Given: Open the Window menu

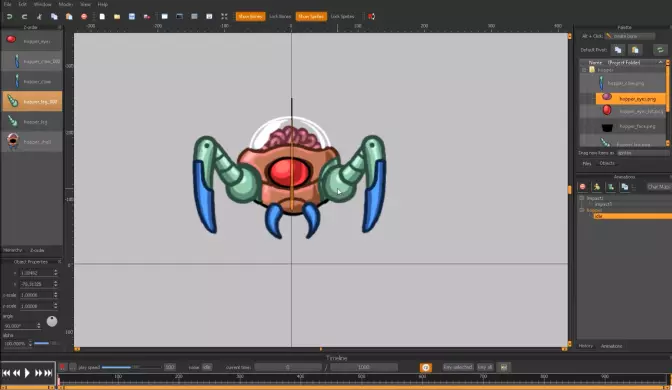Looking at the screenshot, I should (x=42, y=4).
